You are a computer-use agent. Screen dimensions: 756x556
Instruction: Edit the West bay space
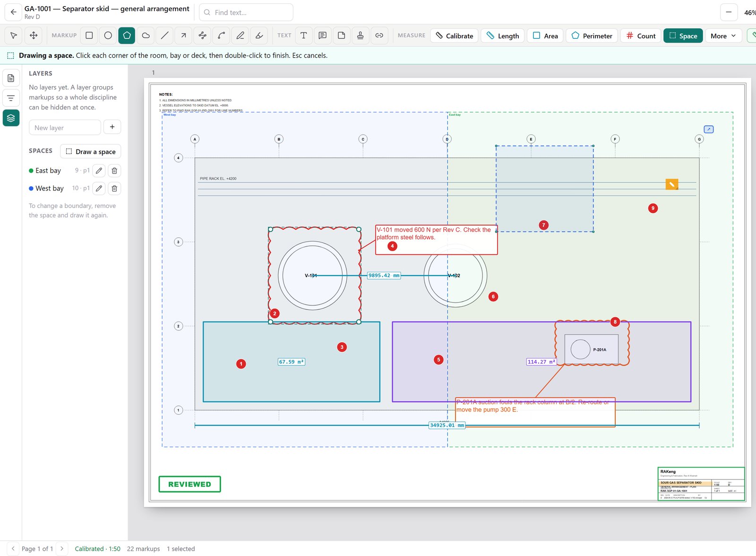99,189
